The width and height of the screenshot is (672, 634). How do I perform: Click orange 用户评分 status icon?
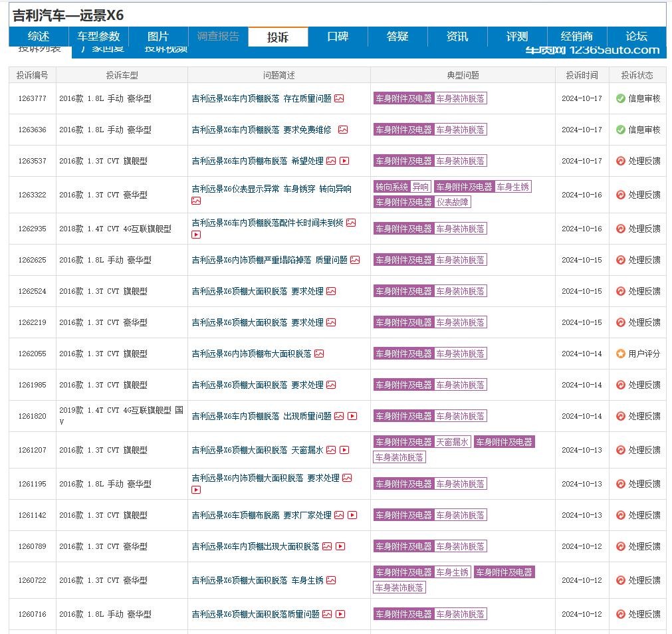pyautogui.click(x=621, y=354)
